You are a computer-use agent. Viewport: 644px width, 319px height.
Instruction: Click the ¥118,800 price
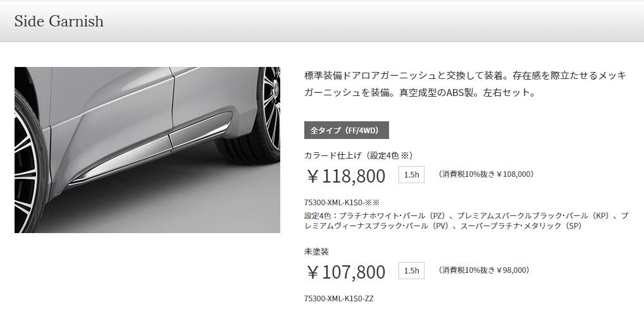pos(346,176)
